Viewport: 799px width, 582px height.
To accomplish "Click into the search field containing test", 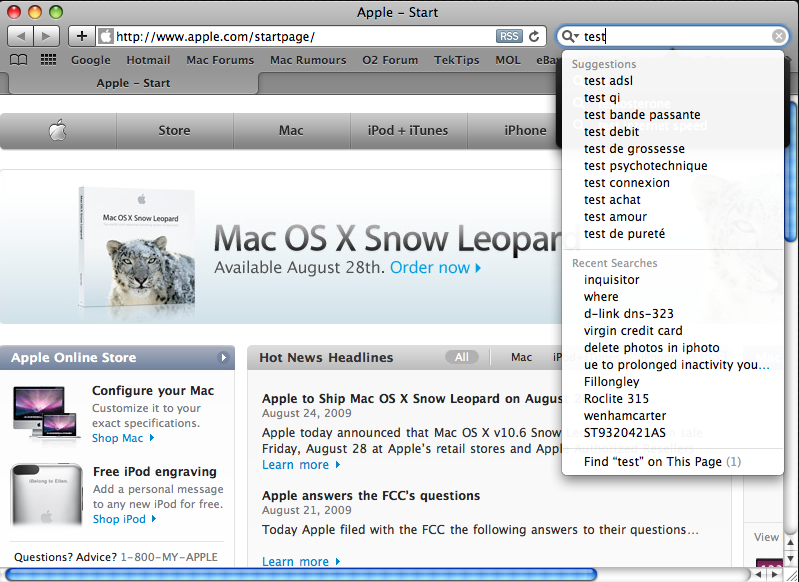I will tap(675, 36).
